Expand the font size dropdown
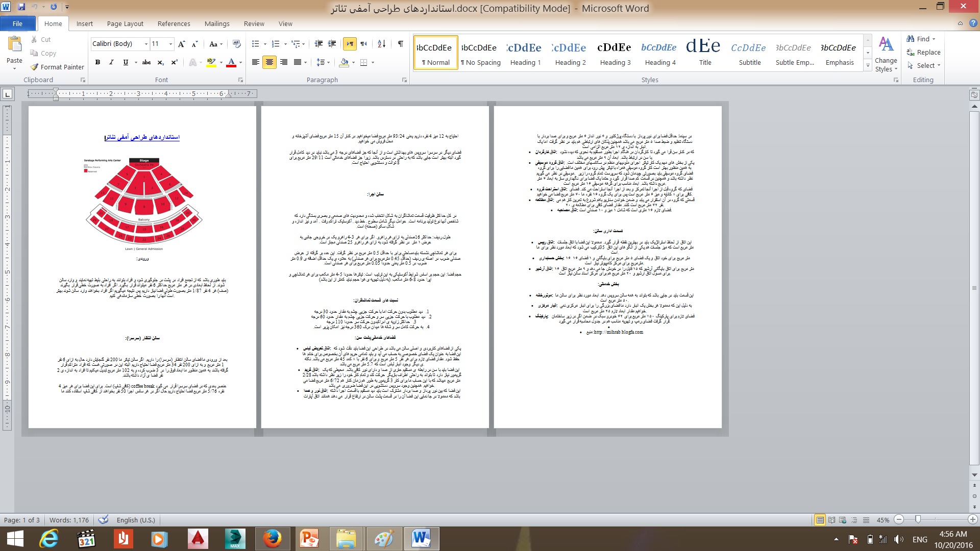The height and width of the screenshot is (551, 980). pos(170,44)
